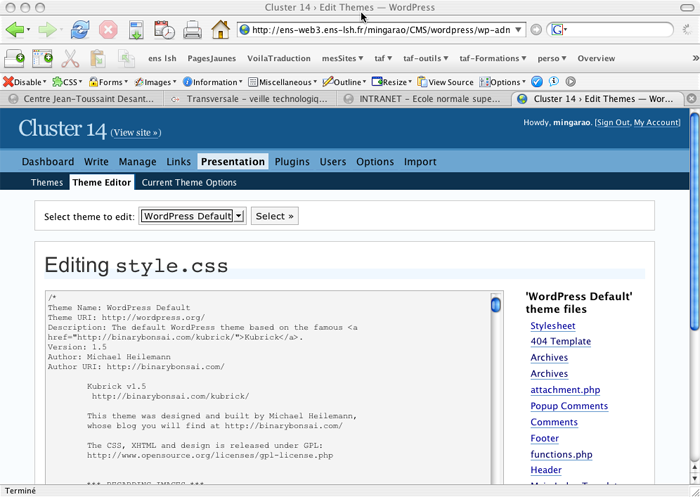Click the red Stop loading icon
The height and width of the screenshot is (497, 700).
coord(108,30)
